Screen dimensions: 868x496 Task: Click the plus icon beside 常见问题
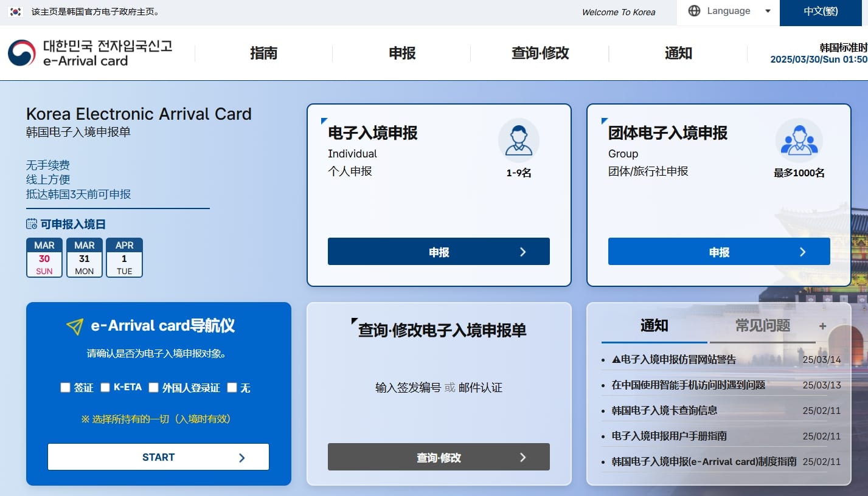click(822, 326)
